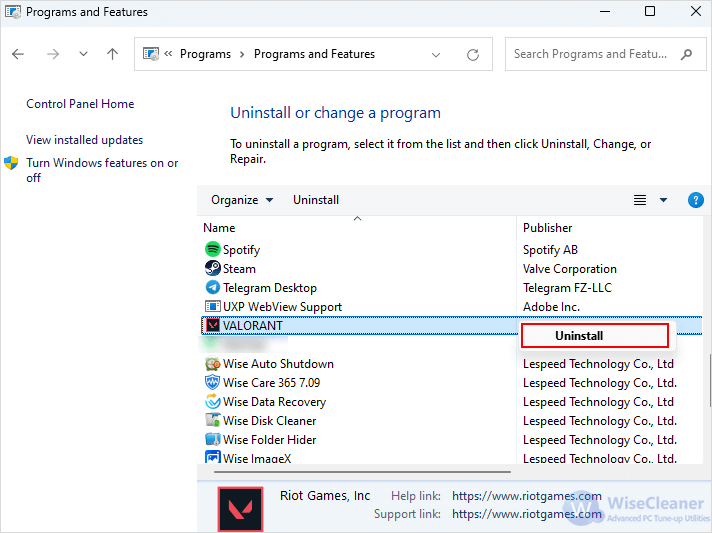The height and width of the screenshot is (533, 712).
Task: Open the recent locations dropdown arrow
Action: point(83,54)
